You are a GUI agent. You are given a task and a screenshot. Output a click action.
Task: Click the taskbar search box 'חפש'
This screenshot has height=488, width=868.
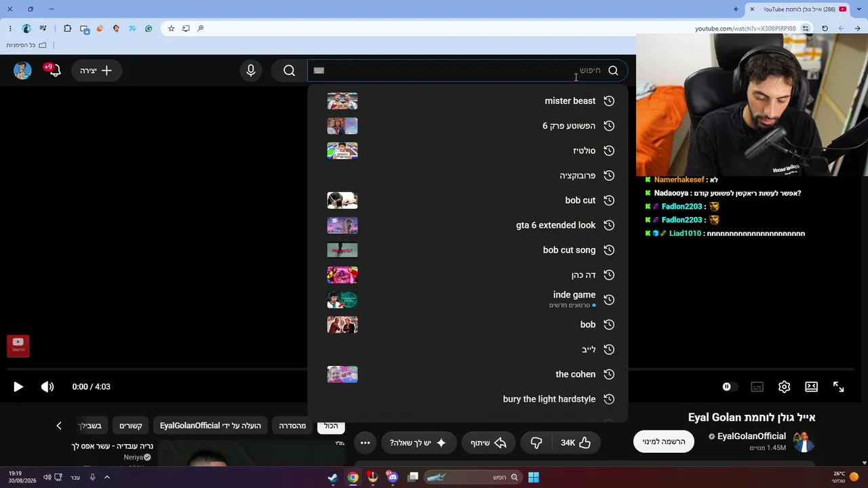pyautogui.click(x=473, y=477)
